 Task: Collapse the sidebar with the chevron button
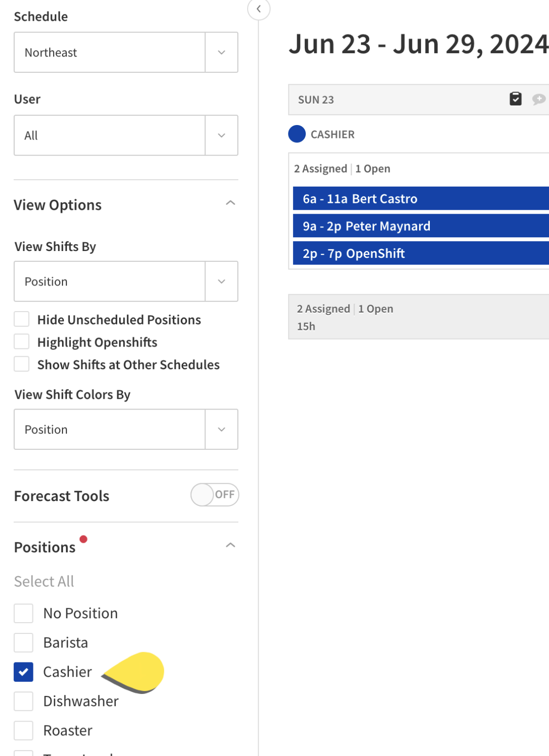(258, 9)
